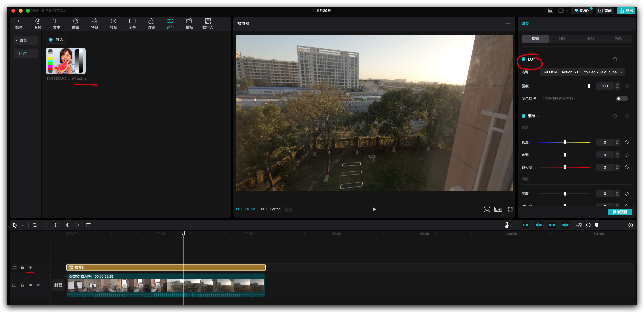
Task: Add keyframe for the 调节 section
Action: pyautogui.click(x=627, y=116)
